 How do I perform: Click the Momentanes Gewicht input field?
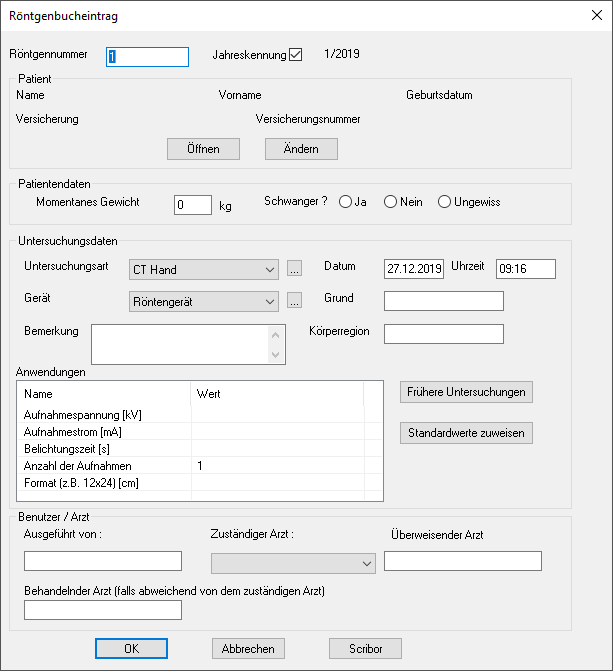[x=193, y=205]
